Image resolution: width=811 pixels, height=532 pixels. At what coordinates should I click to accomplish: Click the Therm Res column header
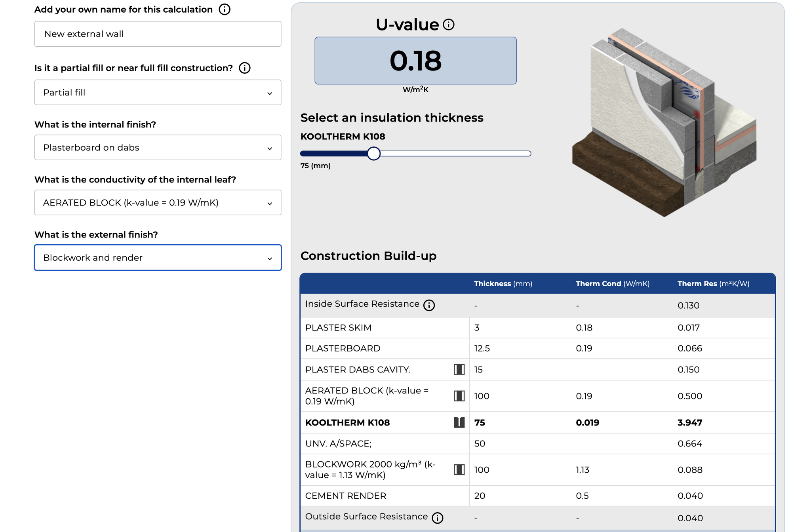(713, 284)
